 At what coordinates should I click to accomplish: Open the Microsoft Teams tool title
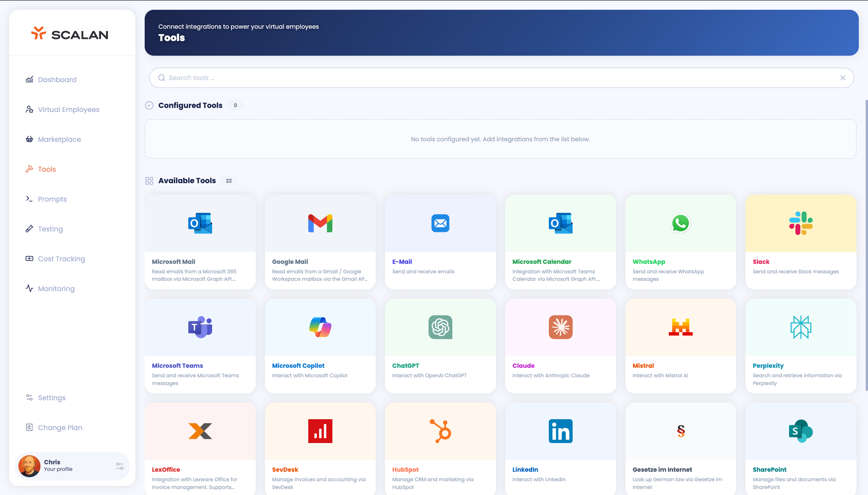(x=177, y=366)
